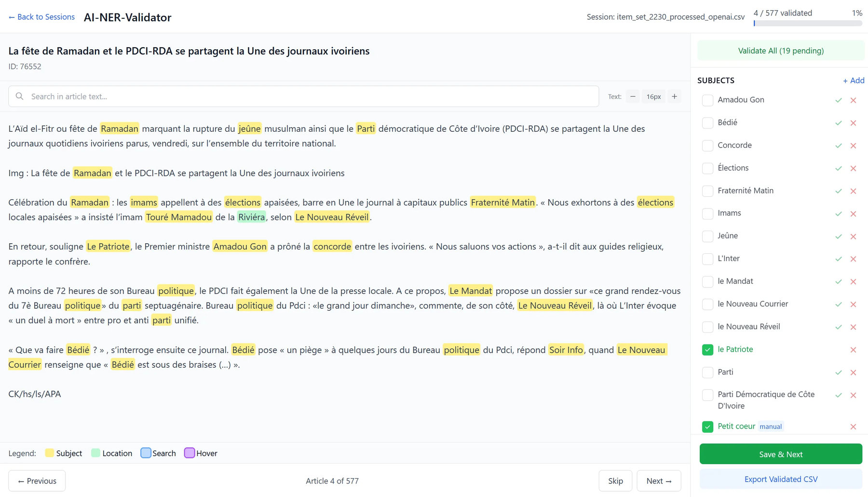The width and height of the screenshot is (868, 497).
Task: Accept the le Nouveau Réveil checkmark
Action: click(839, 327)
